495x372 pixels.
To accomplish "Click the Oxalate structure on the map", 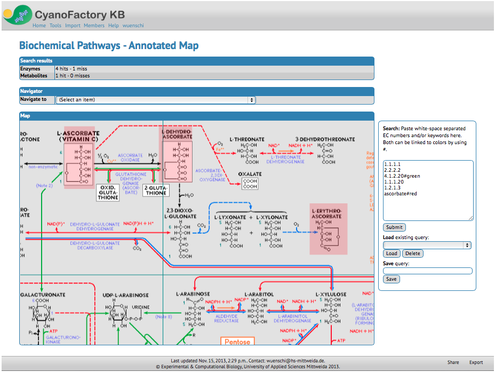I will point(250,184).
